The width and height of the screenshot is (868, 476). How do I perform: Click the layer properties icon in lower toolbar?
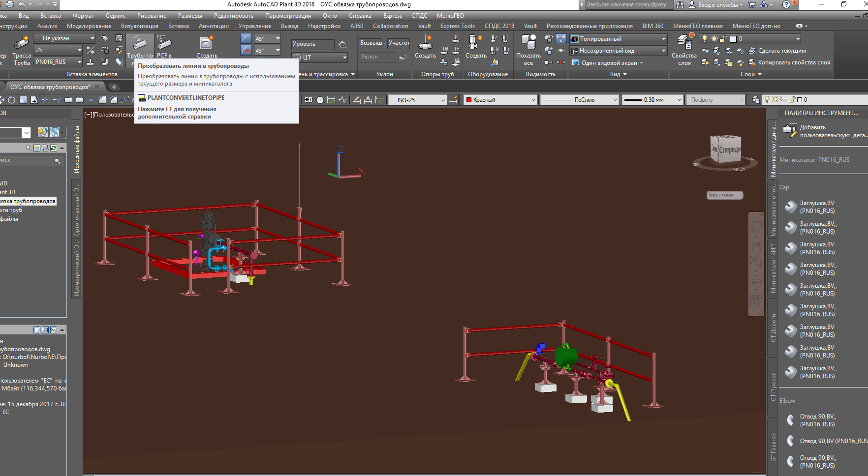point(756,100)
